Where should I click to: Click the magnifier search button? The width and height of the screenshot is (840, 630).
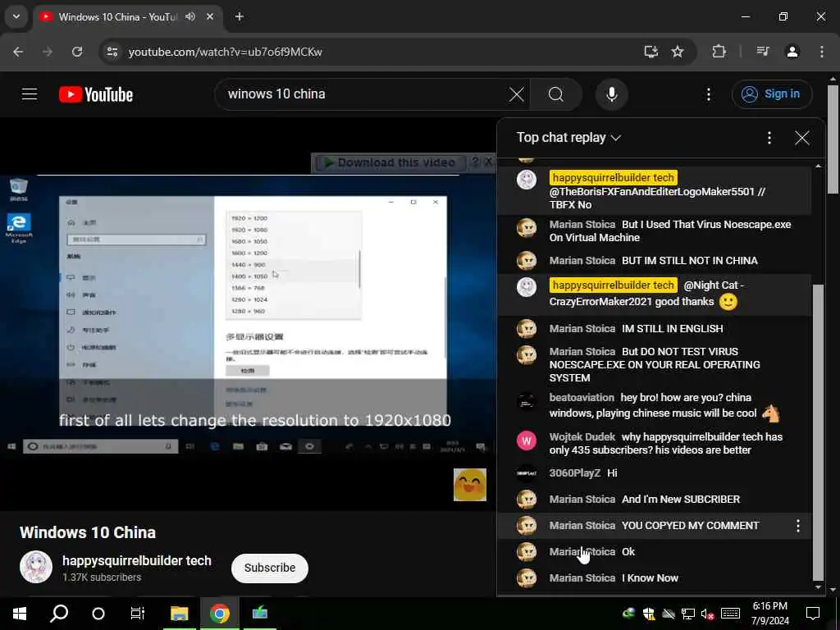pyautogui.click(x=556, y=94)
